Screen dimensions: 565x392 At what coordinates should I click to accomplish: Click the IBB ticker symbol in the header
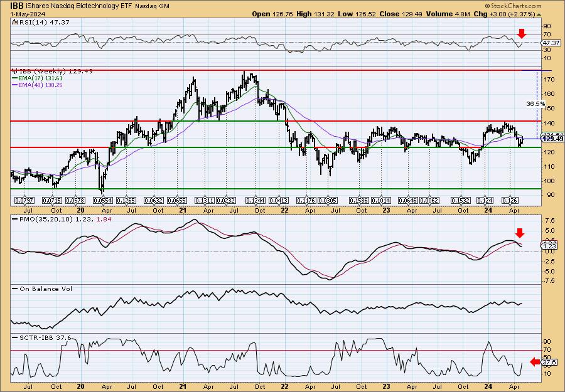coord(17,6)
